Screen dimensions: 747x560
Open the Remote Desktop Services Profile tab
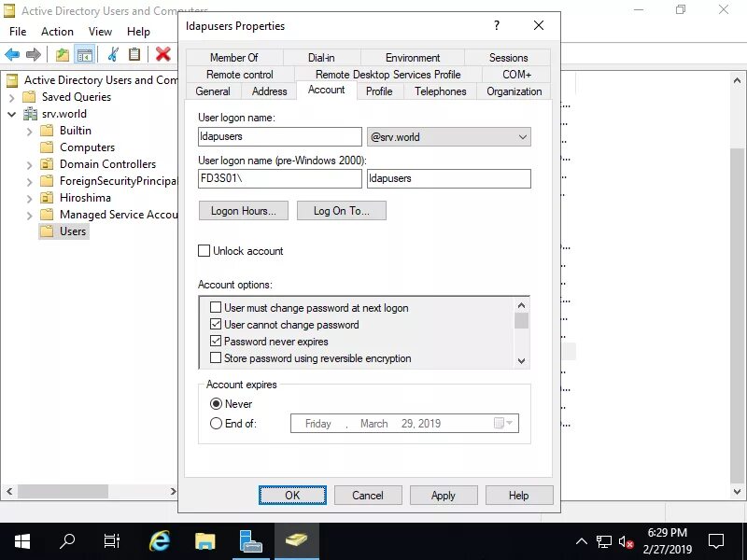[x=388, y=75]
